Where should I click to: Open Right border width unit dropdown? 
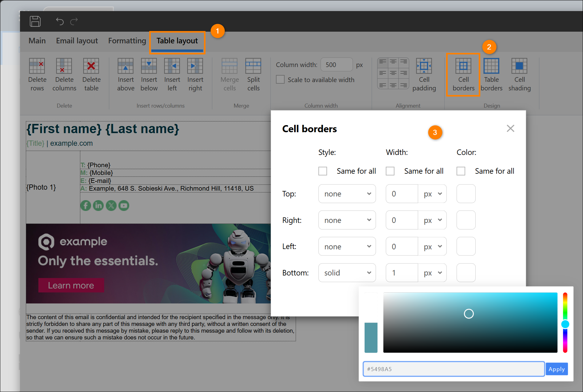[x=432, y=220]
